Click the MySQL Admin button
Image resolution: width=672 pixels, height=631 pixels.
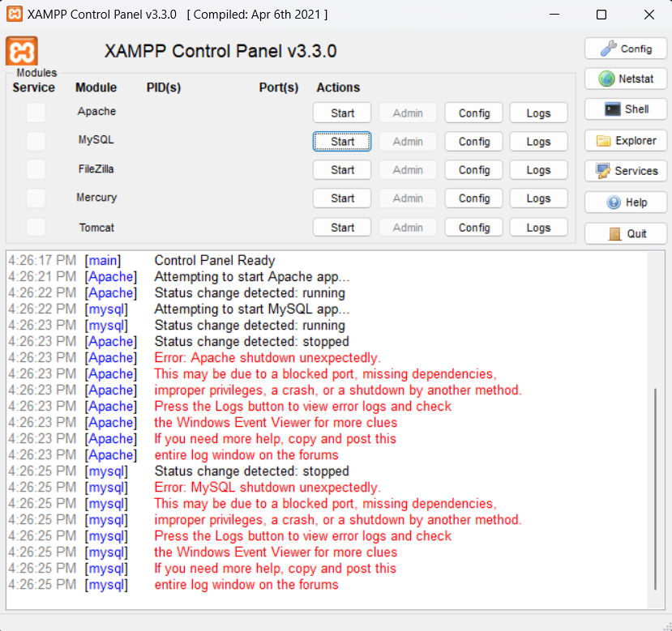pos(408,142)
